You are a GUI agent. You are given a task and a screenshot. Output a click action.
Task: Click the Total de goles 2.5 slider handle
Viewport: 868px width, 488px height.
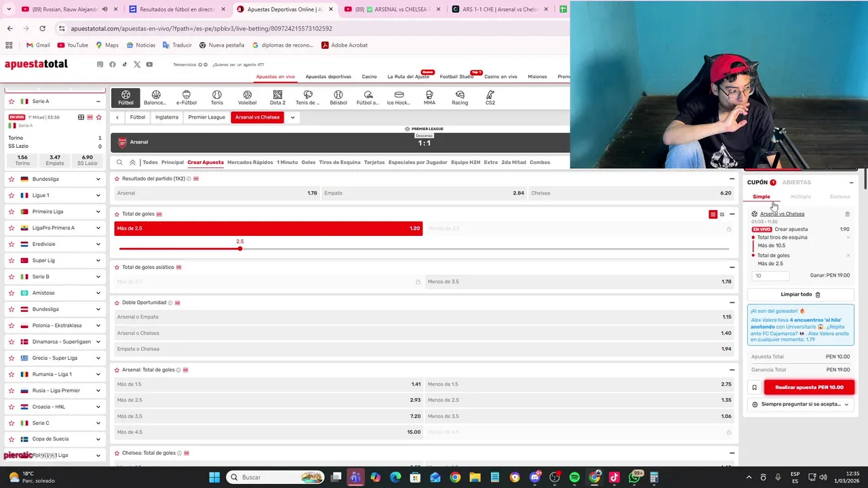pyautogui.click(x=239, y=249)
